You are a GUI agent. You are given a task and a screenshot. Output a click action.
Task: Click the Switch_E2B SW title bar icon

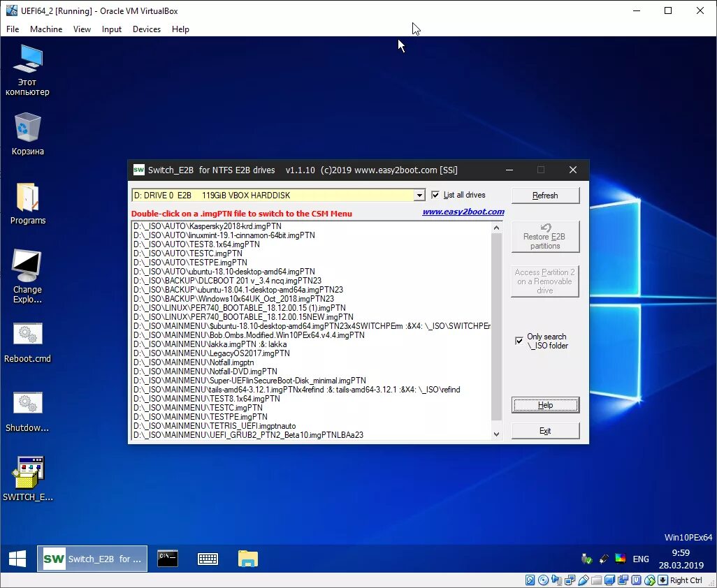[138, 170]
